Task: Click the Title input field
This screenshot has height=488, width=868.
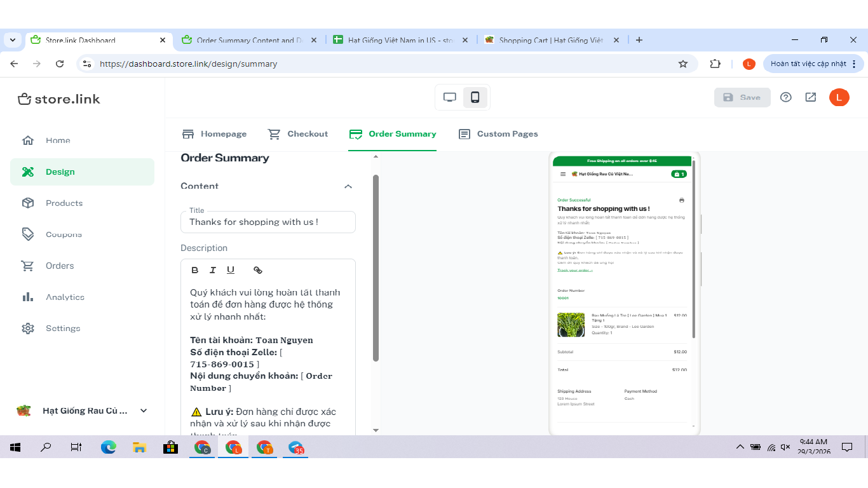Action: (x=268, y=222)
